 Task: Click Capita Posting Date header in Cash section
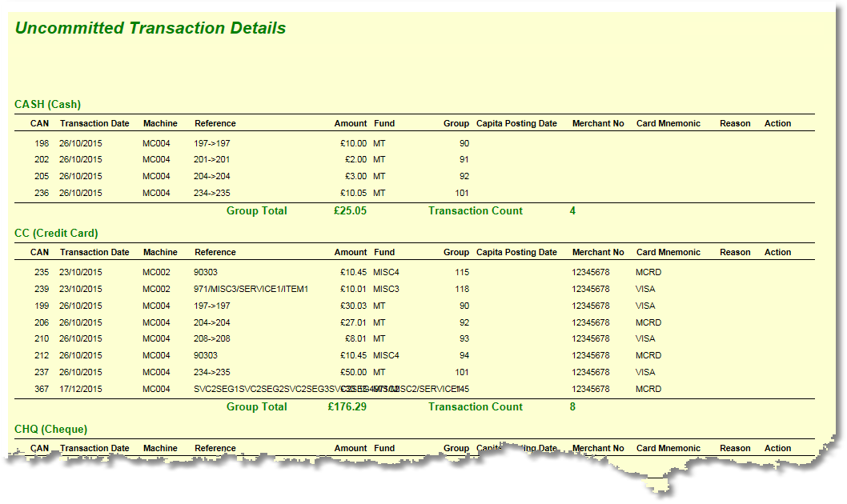click(x=516, y=123)
